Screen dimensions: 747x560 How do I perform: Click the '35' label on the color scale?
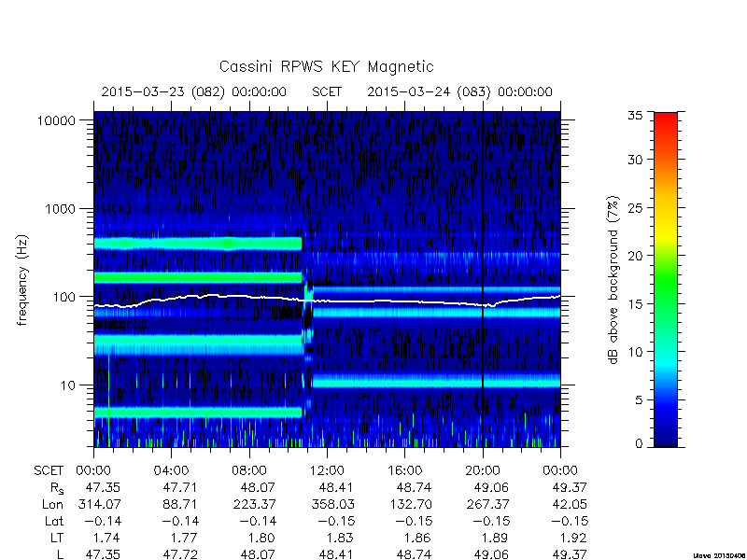click(636, 116)
